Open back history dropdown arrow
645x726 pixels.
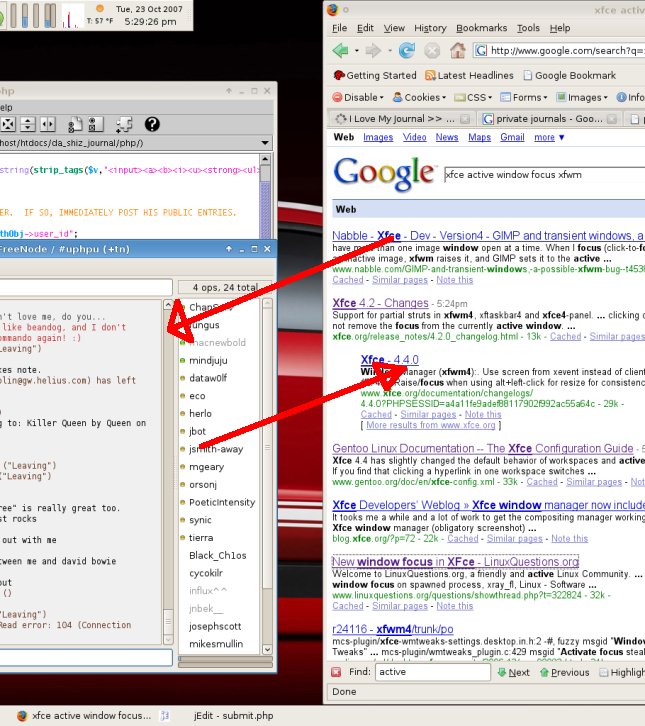(x=357, y=50)
